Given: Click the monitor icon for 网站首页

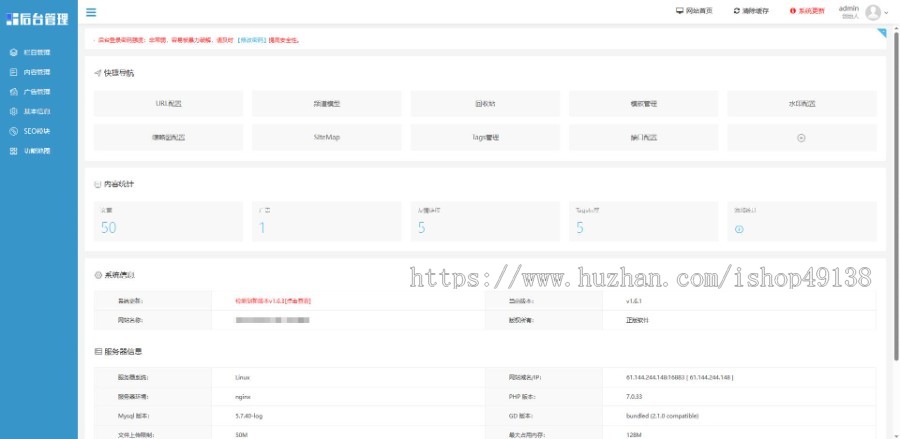Looking at the screenshot, I should 680,11.
